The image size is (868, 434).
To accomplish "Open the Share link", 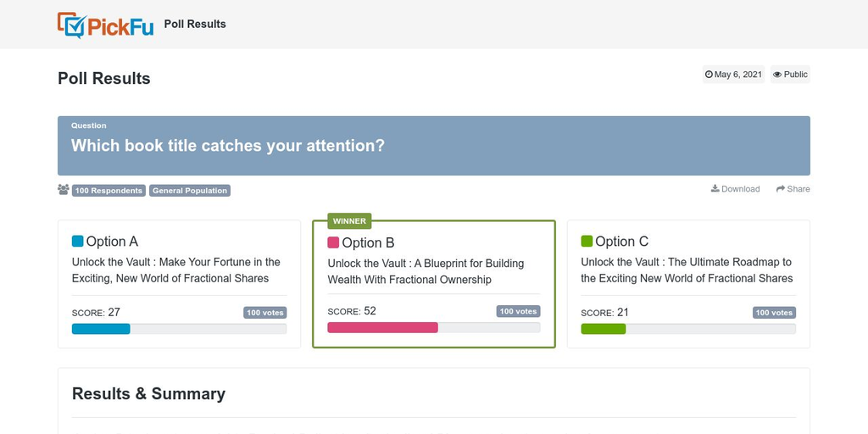I will 793,189.
